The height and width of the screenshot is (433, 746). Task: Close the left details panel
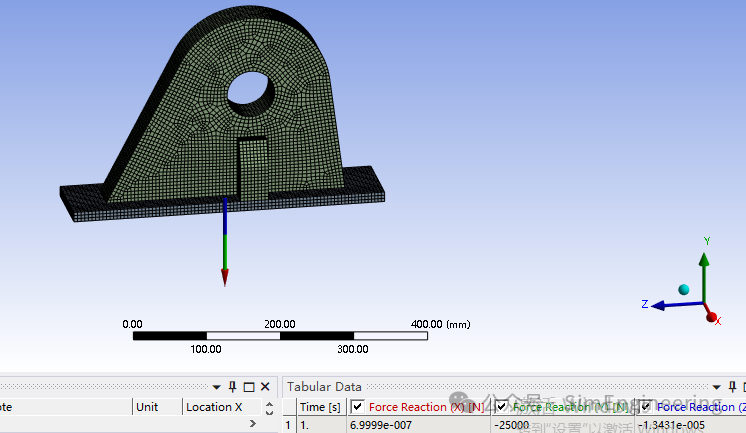tap(265, 387)
